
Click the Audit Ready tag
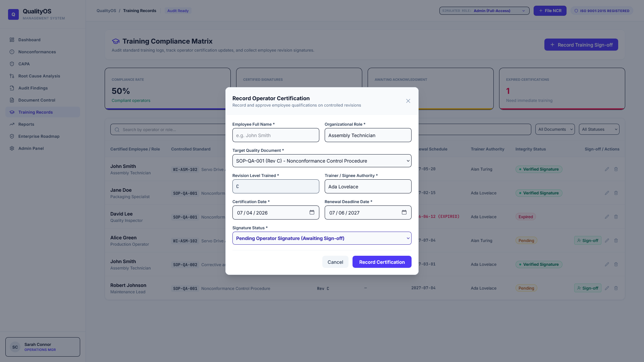[x=178, y=11]
